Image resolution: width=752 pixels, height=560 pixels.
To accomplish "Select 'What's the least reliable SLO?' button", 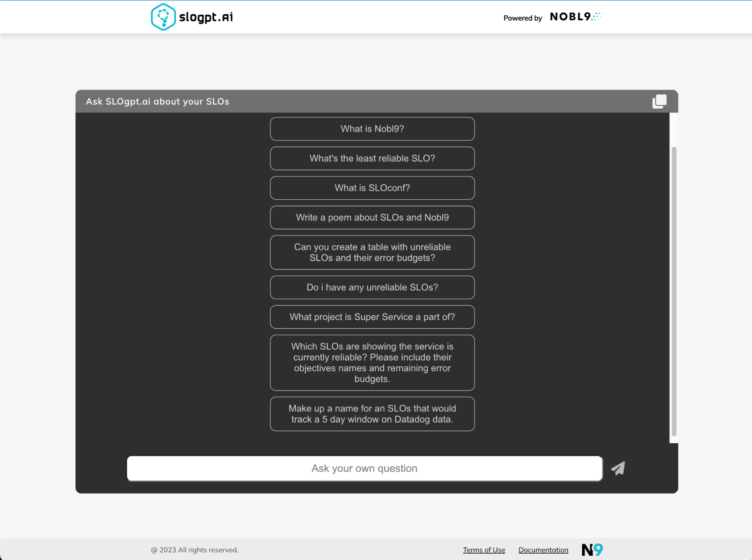I will click(372, 158).
